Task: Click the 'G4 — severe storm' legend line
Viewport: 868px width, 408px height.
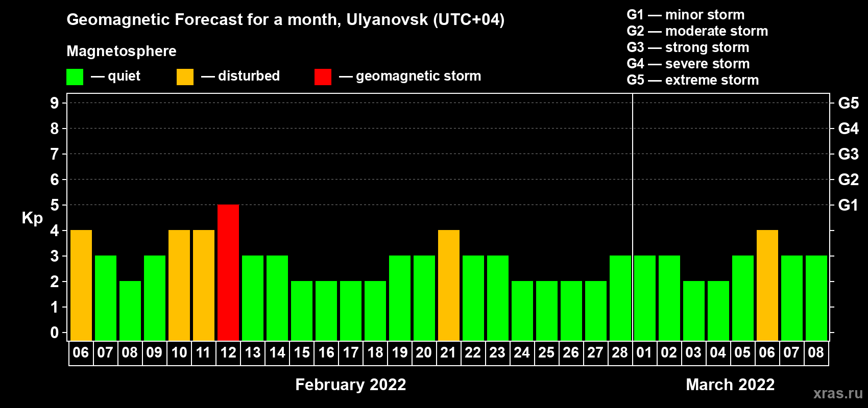Action: coord(688,64)
